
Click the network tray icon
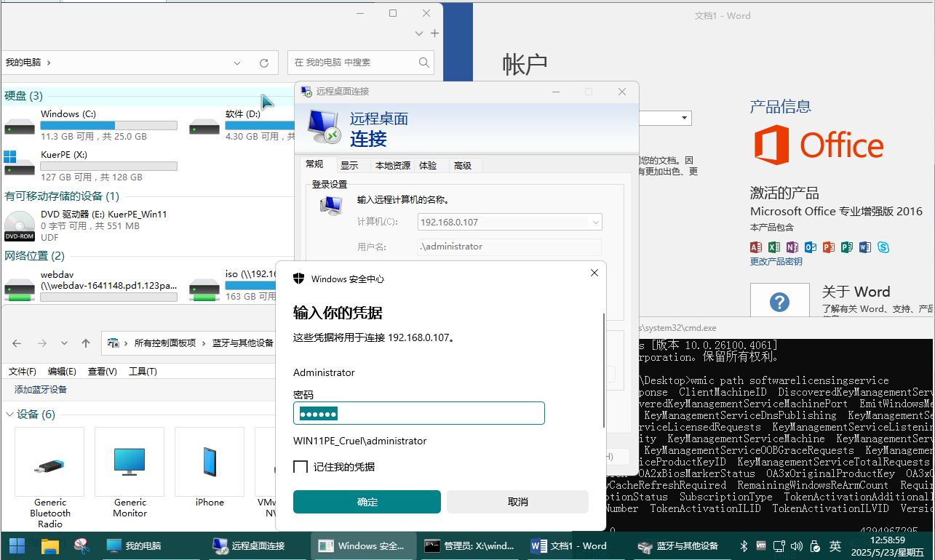tap(779, 545)
